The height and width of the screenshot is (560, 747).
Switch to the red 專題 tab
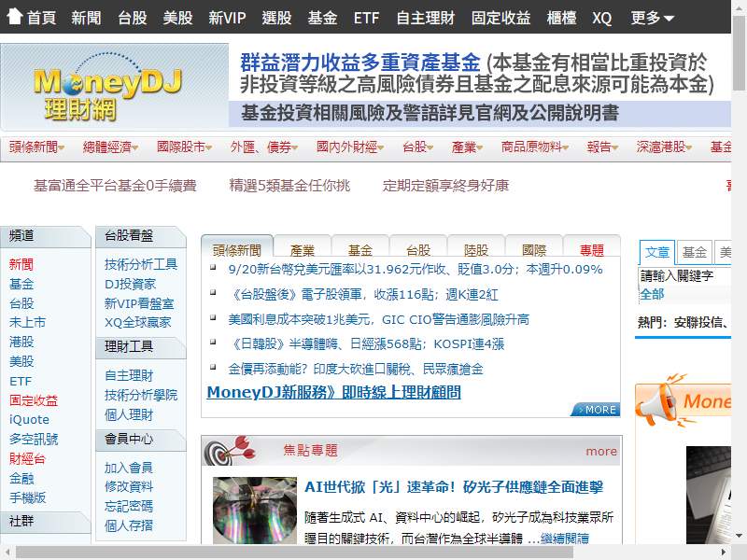click(592, 247)
